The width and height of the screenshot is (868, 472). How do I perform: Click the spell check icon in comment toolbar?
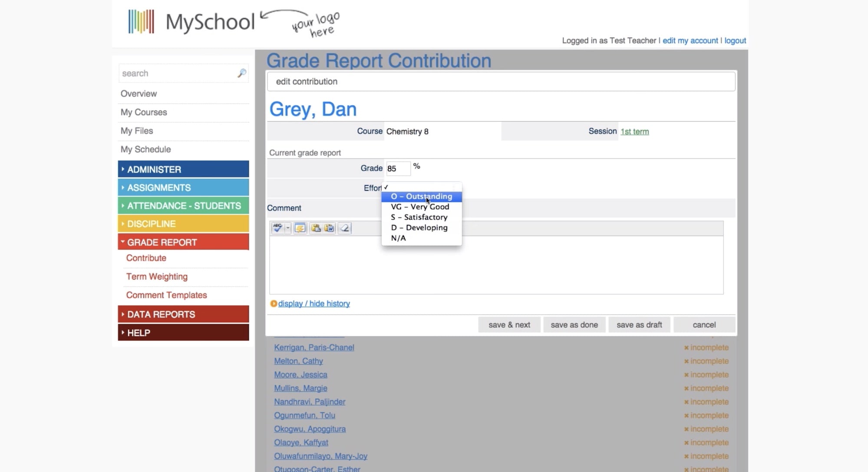[x=277, y=228]
